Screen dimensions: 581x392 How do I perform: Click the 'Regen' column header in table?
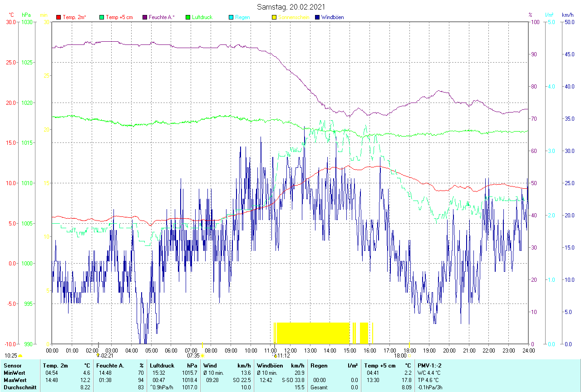[x=319, y=366]
